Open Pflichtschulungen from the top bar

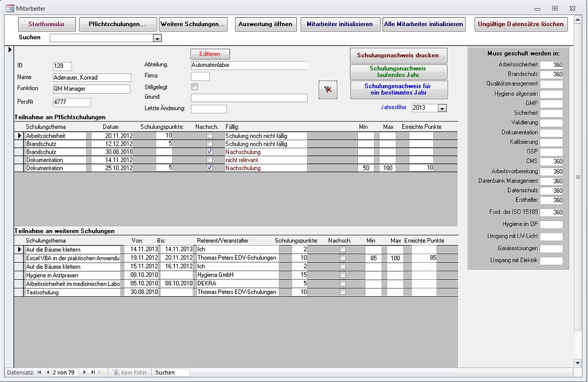tap(118, 24)
